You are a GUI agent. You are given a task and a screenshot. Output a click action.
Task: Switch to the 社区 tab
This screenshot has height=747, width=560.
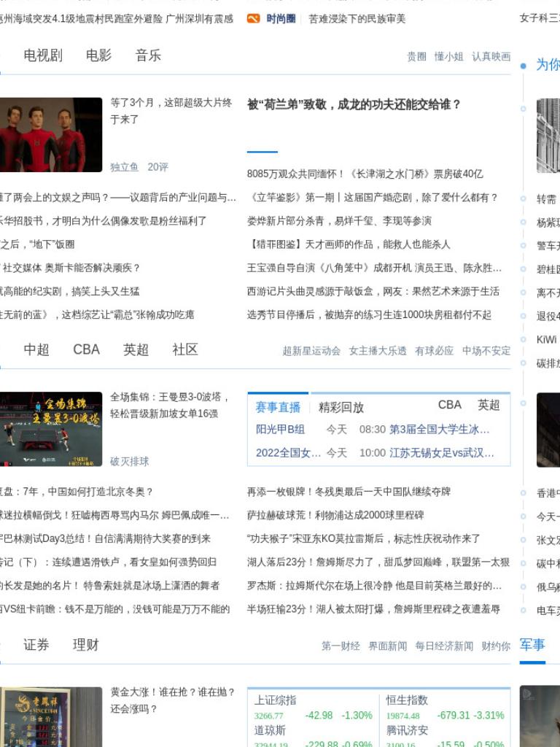pyautogui.click(x=185, y=349)
